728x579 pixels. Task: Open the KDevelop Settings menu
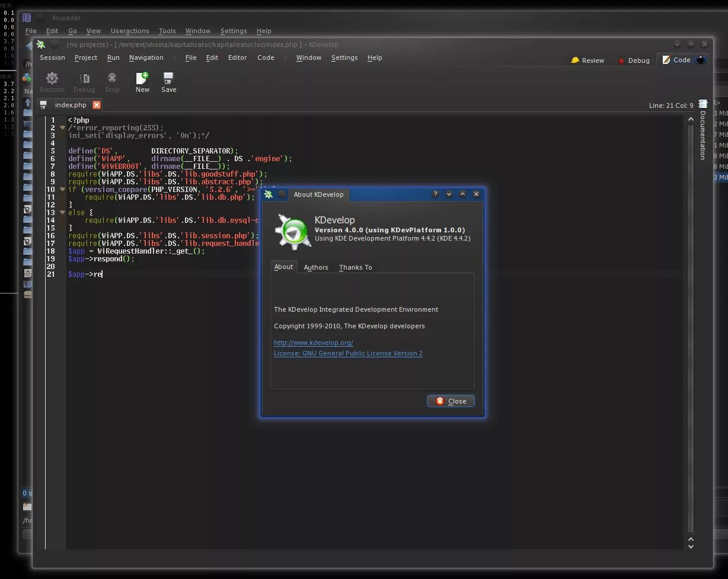[x=344, y=57]
